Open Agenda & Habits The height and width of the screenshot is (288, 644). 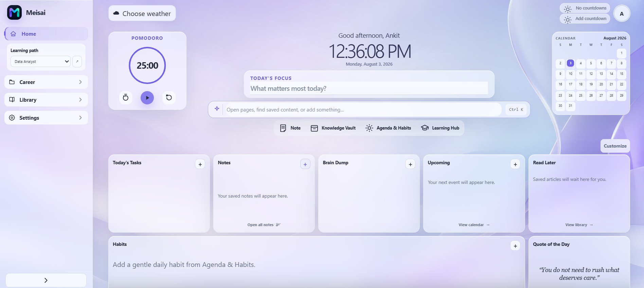pos(388,128)
